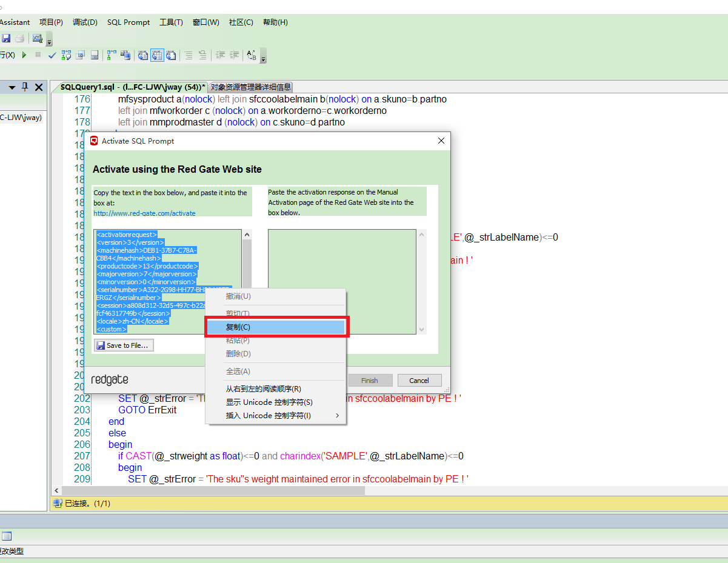The height and width of the screenshot is (563, 728).
Task: Open the toolbar overflow dropdown arrow
Action: [x=263, y=59]
